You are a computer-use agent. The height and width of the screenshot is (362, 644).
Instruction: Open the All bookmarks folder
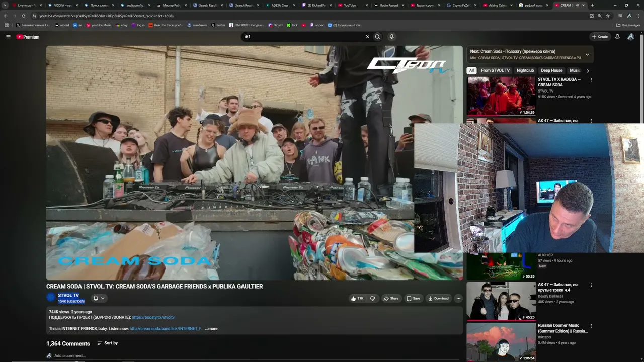[628, 25]
